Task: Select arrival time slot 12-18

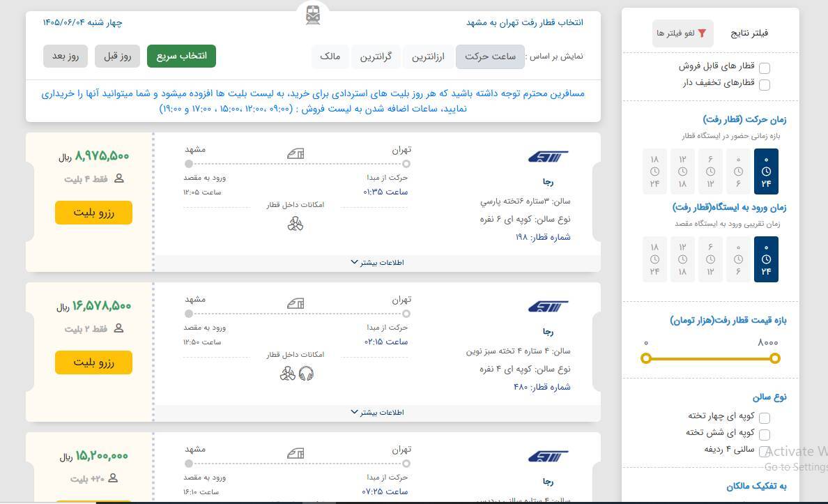Action: pos(682,259)
